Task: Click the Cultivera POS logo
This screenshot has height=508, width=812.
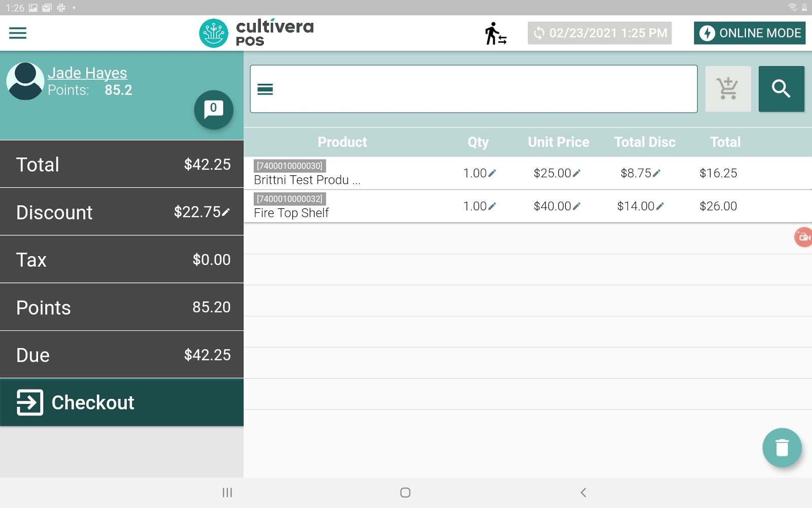Action: (x=256, y=33)
